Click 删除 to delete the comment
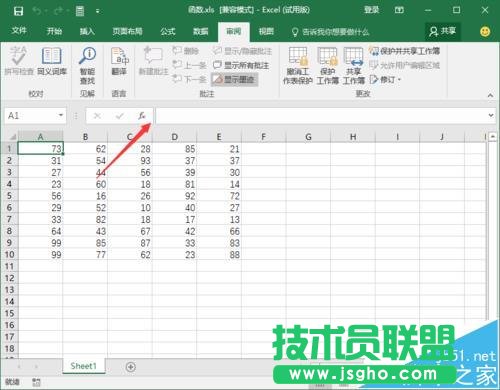This screenshot has height=390, width=500. click(x=186, y=51)
